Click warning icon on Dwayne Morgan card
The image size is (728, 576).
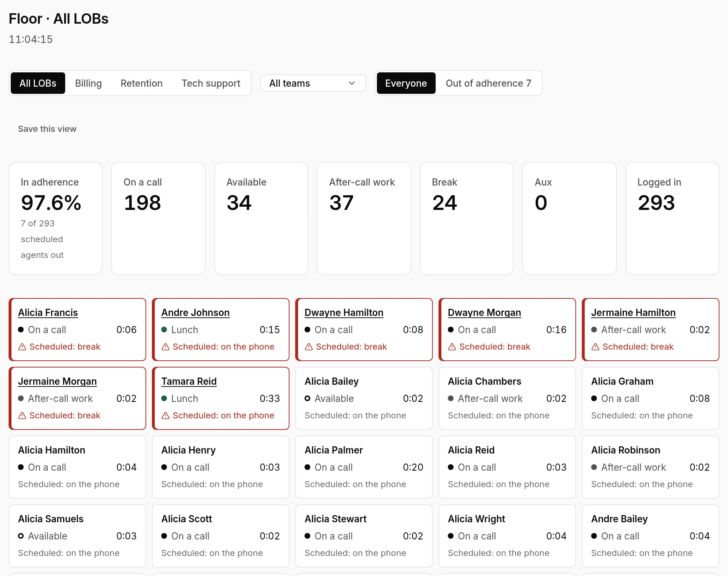coord(452,347)
